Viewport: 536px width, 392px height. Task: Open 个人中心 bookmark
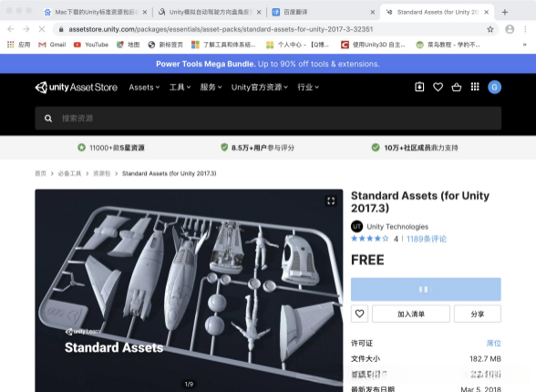(297, 45)
